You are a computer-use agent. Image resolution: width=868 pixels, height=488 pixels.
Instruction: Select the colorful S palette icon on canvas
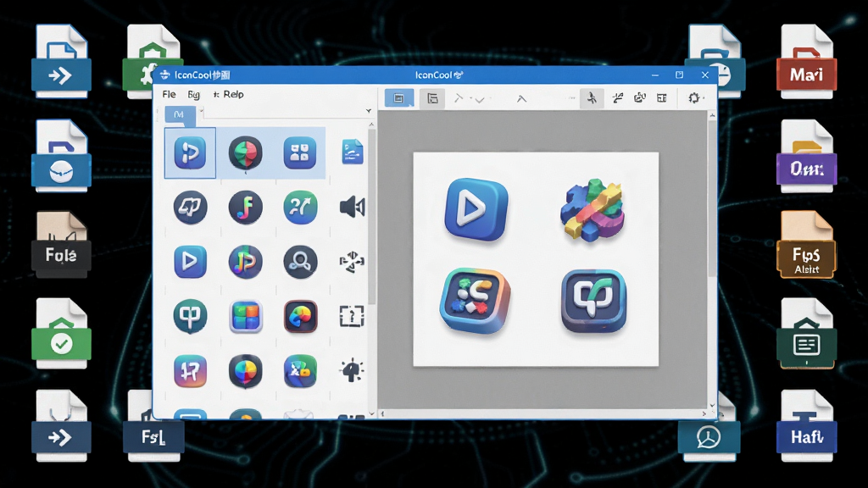click(475, 301)
